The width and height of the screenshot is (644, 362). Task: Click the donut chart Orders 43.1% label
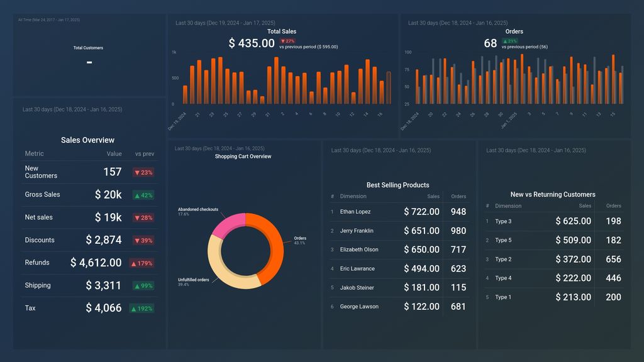[300, 241]
